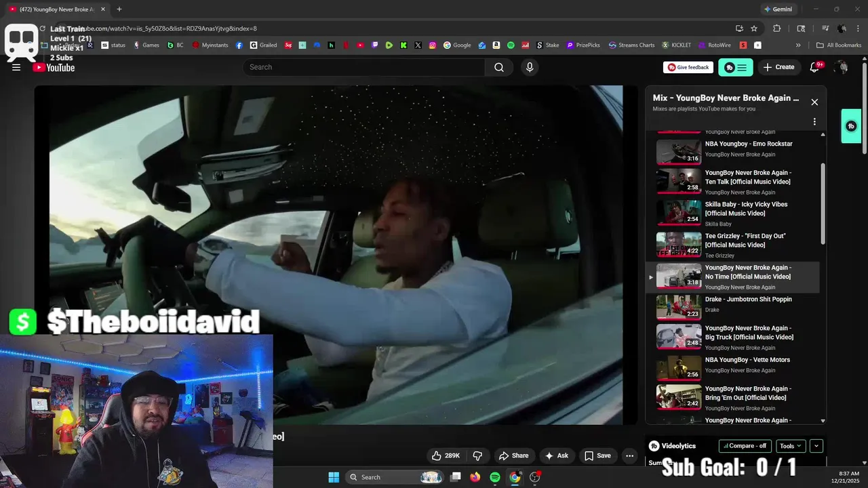Click the Ask button

pyautogui.click(x=557, y=455)
